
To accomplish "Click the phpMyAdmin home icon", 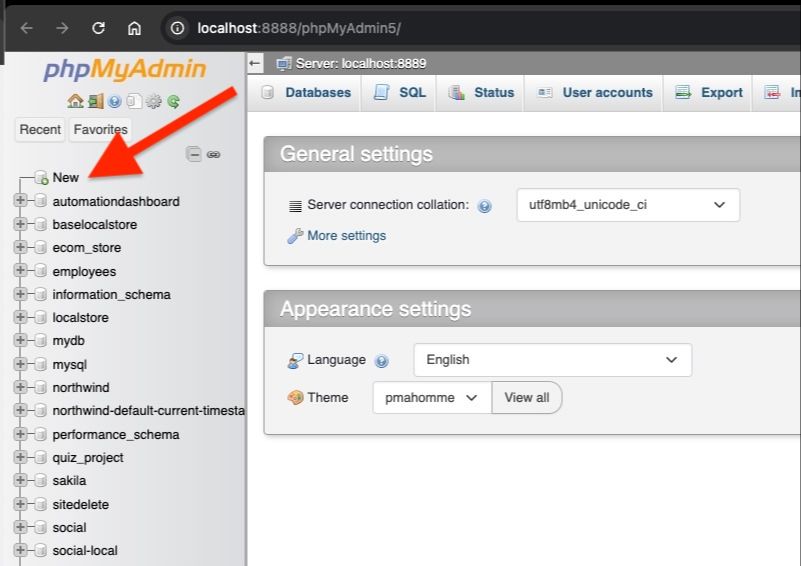I will (75, 101).
